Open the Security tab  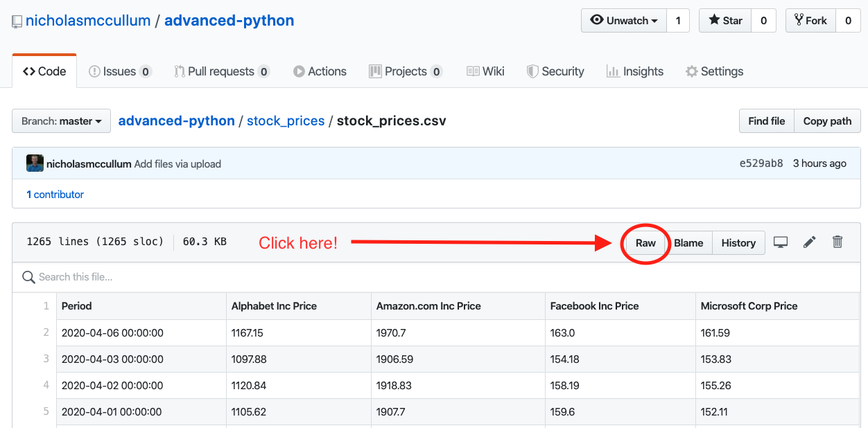555,71
